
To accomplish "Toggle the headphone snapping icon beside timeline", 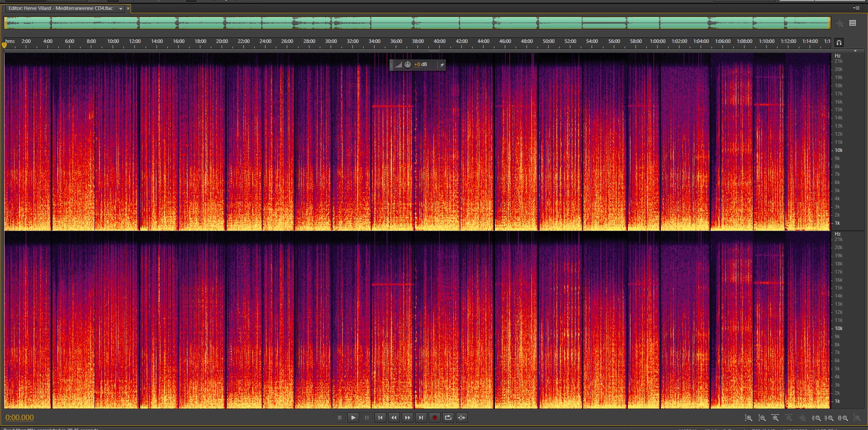I will [839, 42].
